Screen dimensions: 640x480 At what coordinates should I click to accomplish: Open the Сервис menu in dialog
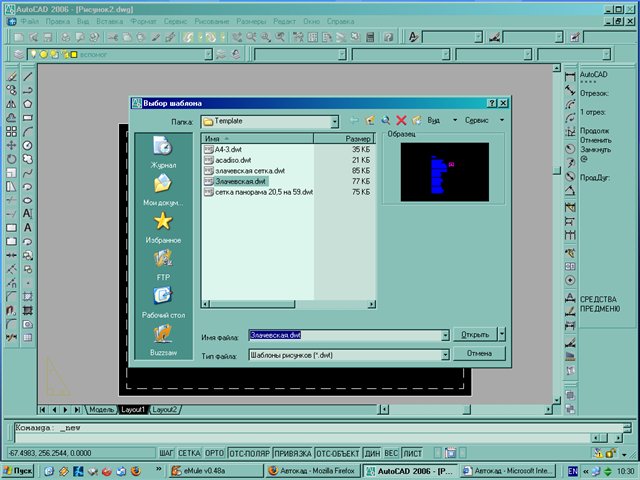[474, 120]
